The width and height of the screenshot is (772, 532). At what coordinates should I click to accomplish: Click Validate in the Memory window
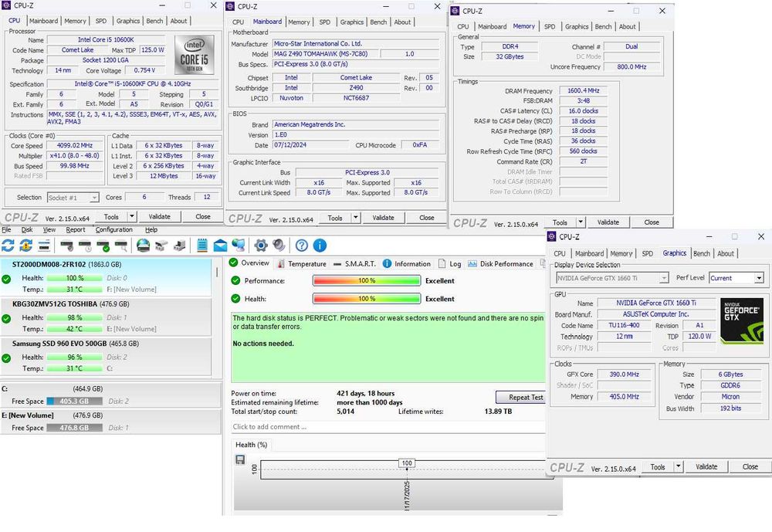coord(608,222)
